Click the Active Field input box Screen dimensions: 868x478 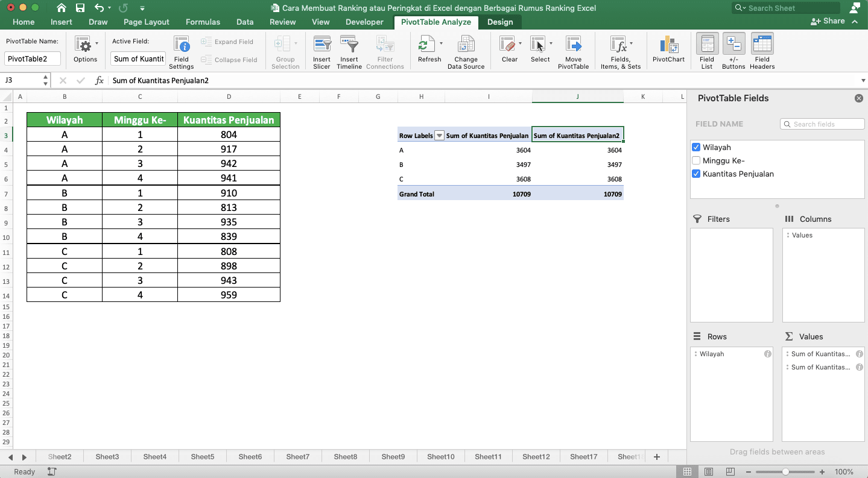pos(138,58)
